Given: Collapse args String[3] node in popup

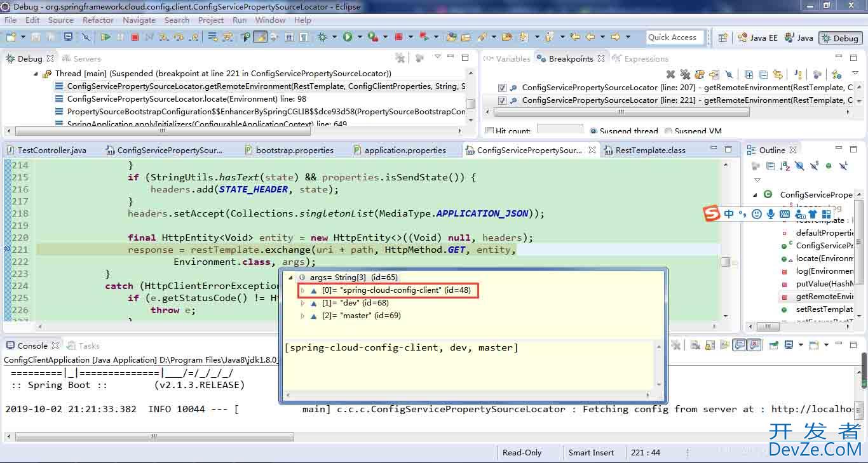Looking at the screenshot, I should pyautogui.click(x=291, y=278).
